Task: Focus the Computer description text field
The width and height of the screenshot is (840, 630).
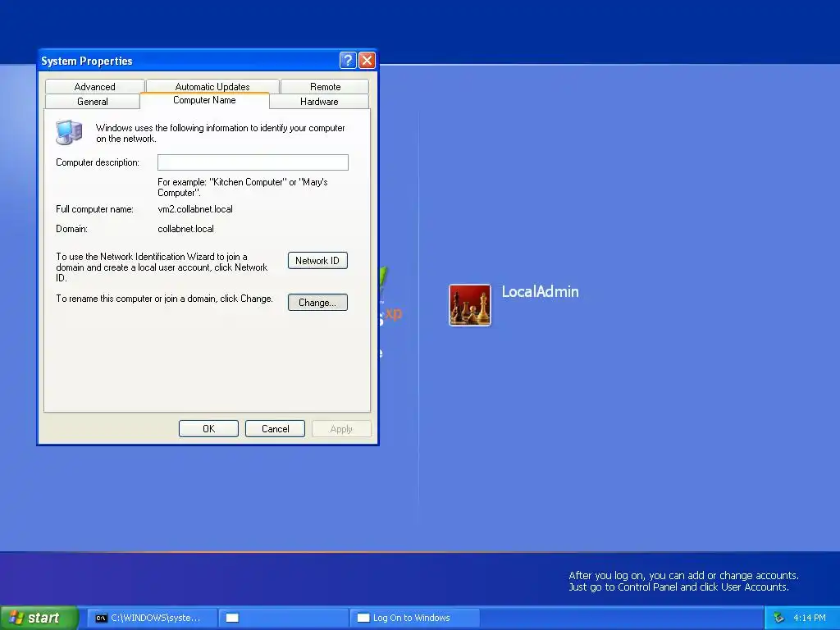Action: [x=253, y=162]
